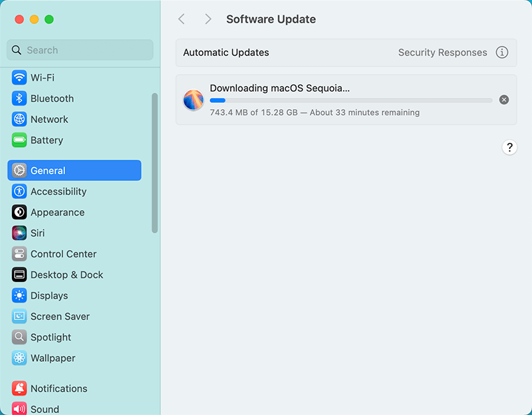Cancel the macOS Sequoia download
This screenshot has width=532, height=415.
(x=503, y=100)
